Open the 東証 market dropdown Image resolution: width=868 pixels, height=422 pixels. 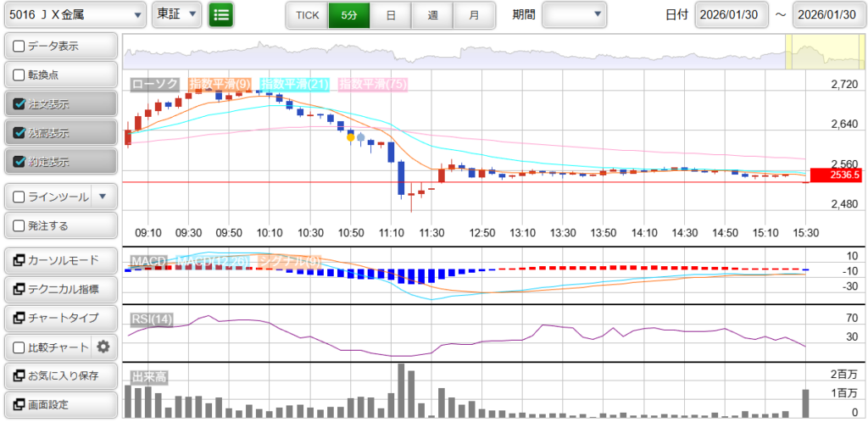(x=176, y=14)
